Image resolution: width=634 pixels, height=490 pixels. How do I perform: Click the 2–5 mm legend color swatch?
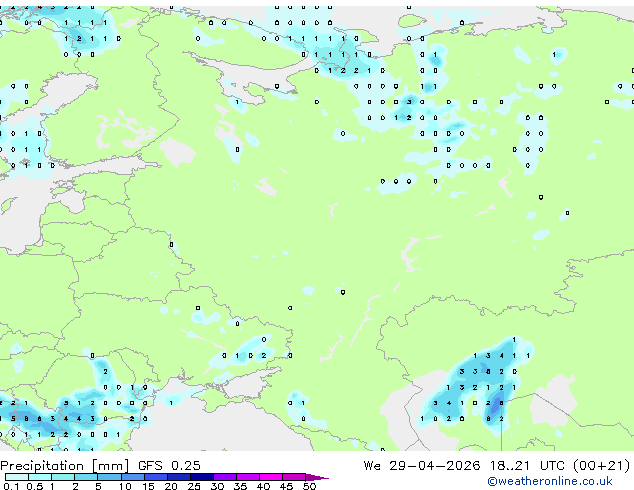pyautogui.click(x=86, y=477)
